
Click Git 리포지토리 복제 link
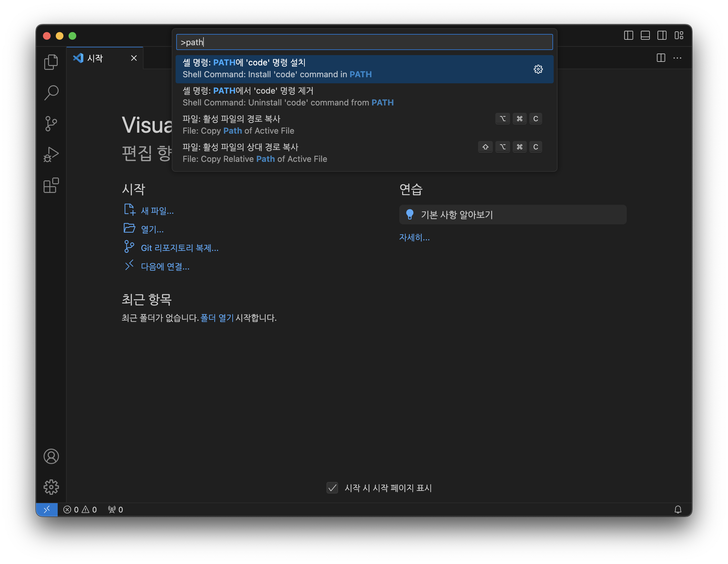click(x=179, y=248)
